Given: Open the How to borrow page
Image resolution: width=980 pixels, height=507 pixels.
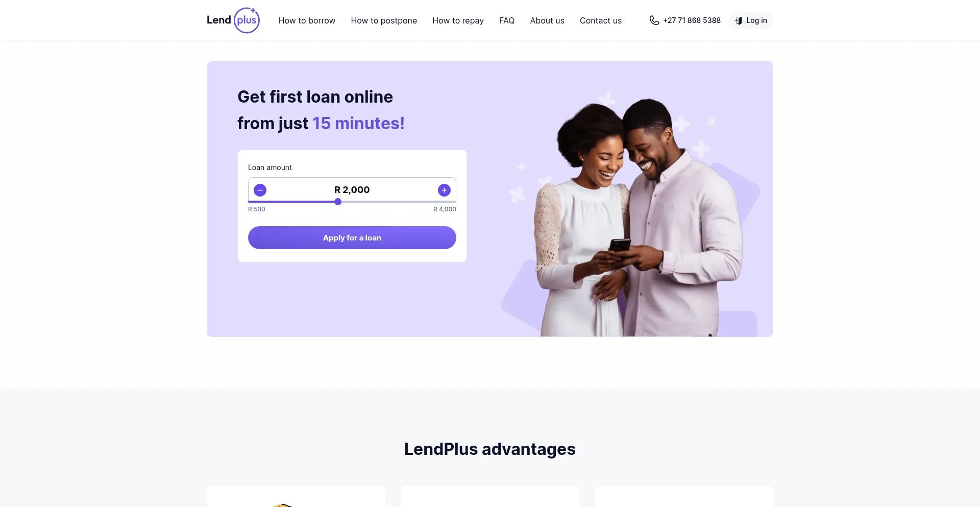Looking at the screenshot, I should click(307, 20).
